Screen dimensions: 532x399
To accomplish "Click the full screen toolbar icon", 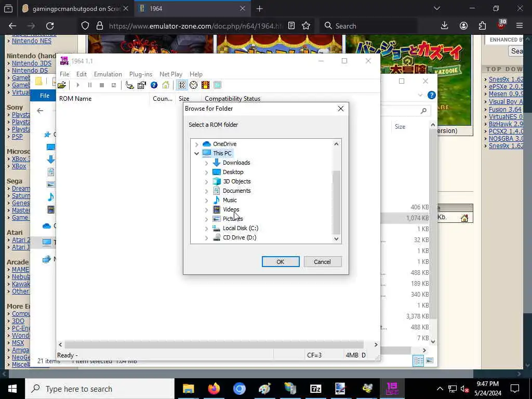I will coord(218,85).
